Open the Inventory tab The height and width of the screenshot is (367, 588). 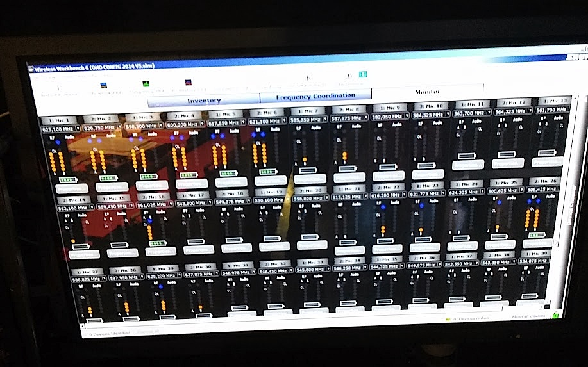click(x=204, y=101)
